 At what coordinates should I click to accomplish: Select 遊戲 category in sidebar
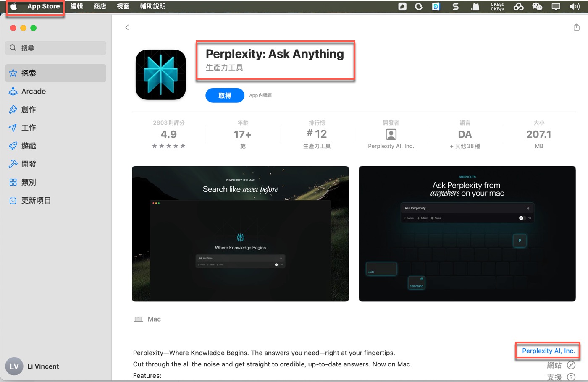(x=55, y=146)
